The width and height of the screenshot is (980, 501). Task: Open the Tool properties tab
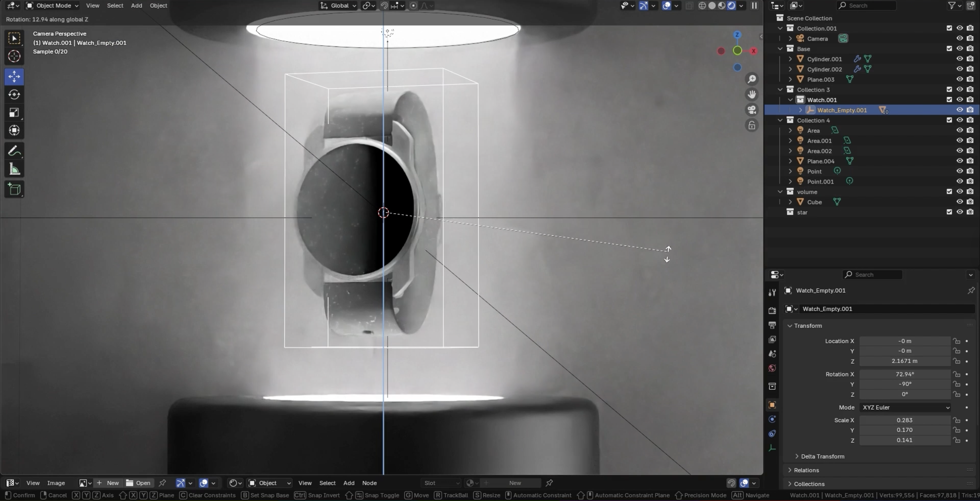tap(772, 292)
